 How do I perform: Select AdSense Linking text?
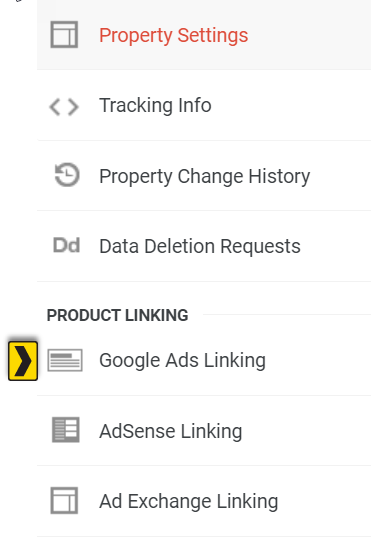tap(171, 431)
